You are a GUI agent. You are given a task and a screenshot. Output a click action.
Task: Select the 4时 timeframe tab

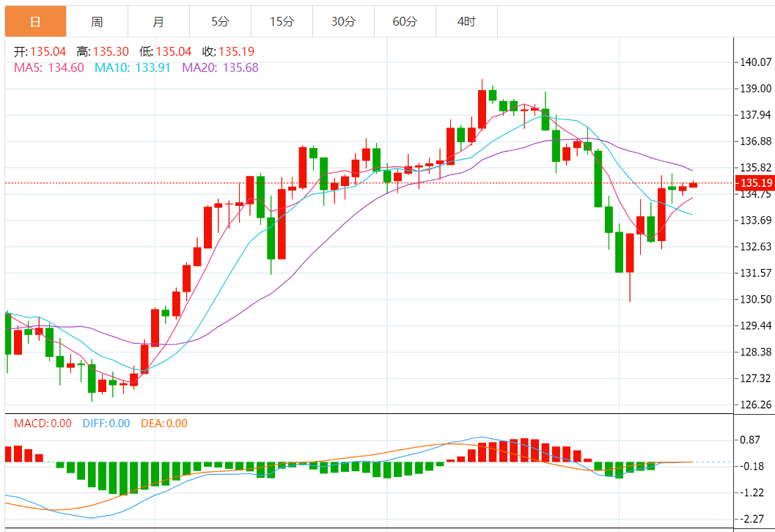466,22
